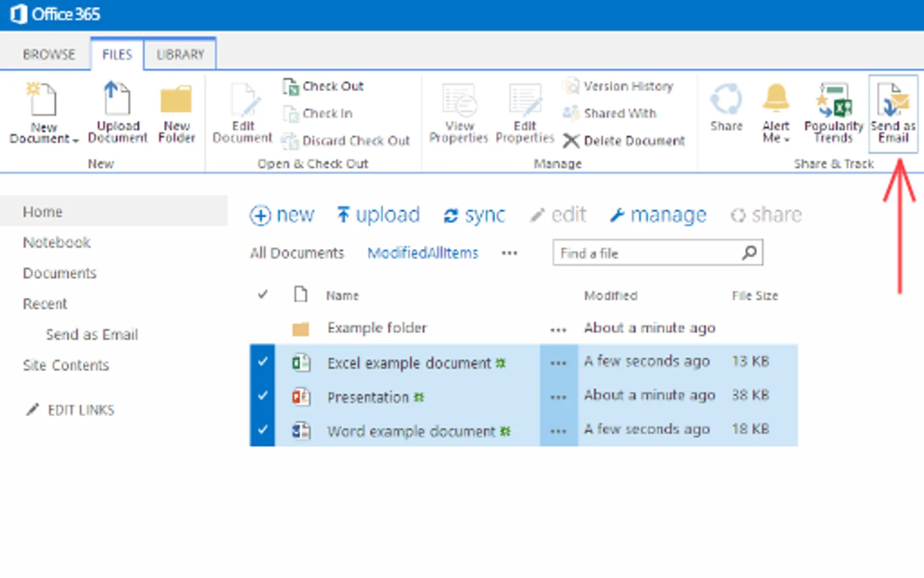Click Upload Document in the ribbon

point(118,112)
